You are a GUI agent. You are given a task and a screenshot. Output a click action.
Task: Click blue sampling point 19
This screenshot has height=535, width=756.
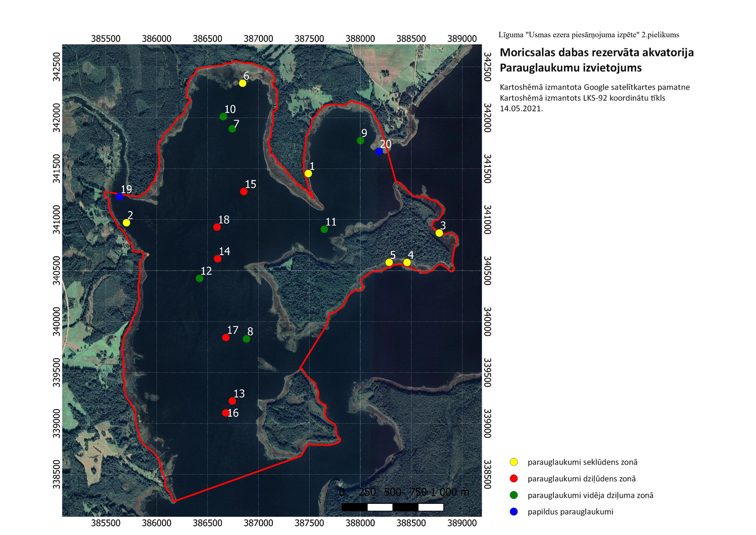[119, 197]
